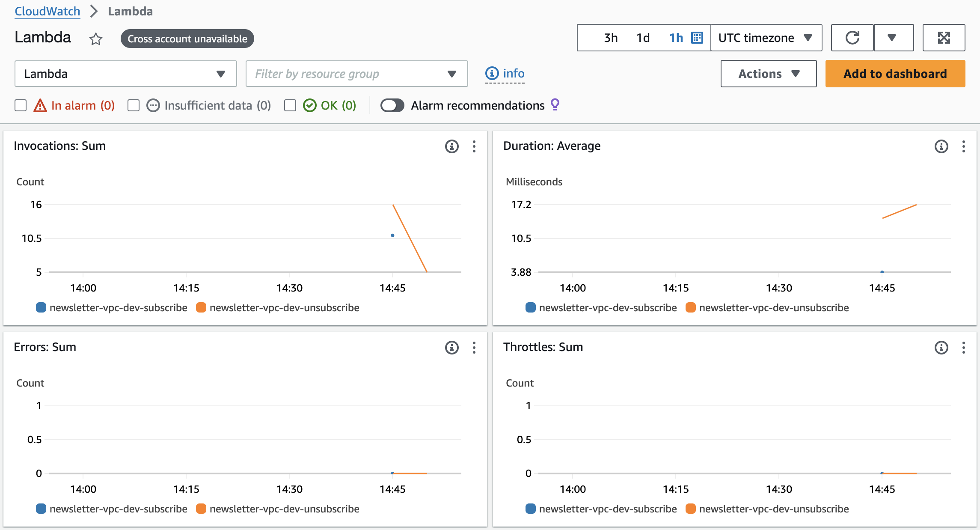Click newsletter-vpc-dev-subscribe label in Invocations legend
This screenshot has width=980, height=530.
119,307
